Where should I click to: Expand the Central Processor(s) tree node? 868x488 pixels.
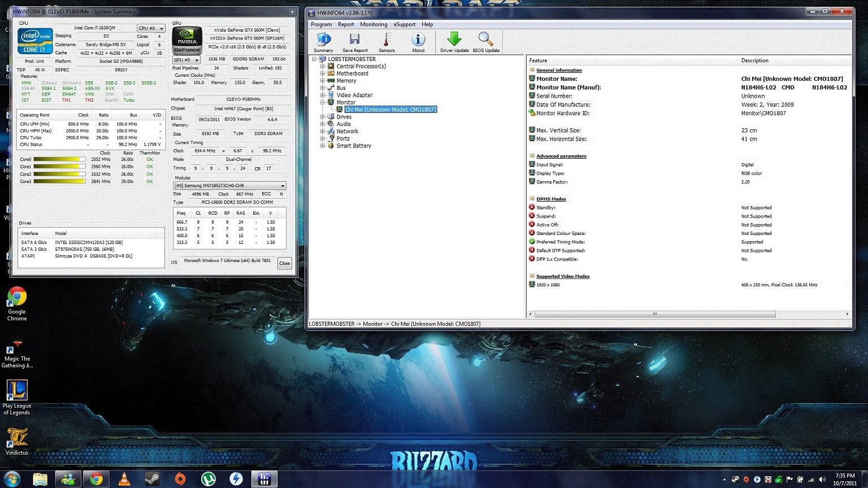(x=323, y=66)
